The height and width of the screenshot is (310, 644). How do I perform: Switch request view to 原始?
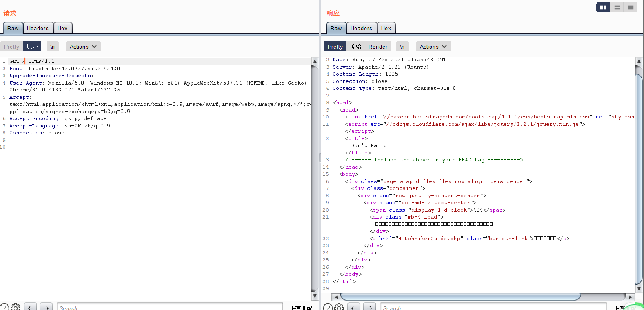pos(32,47)
